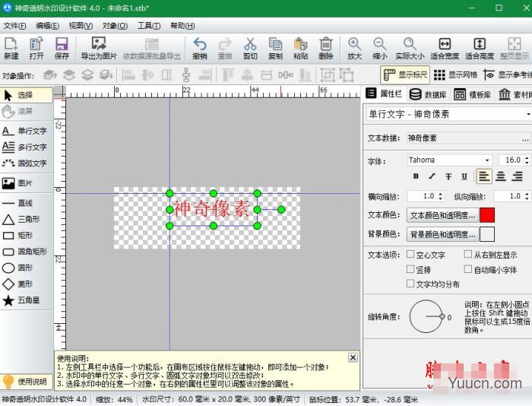Close the yellow 使用说明 hint panel
The height and width of the screenshot is (406, 532).
(x=353, y=357)
